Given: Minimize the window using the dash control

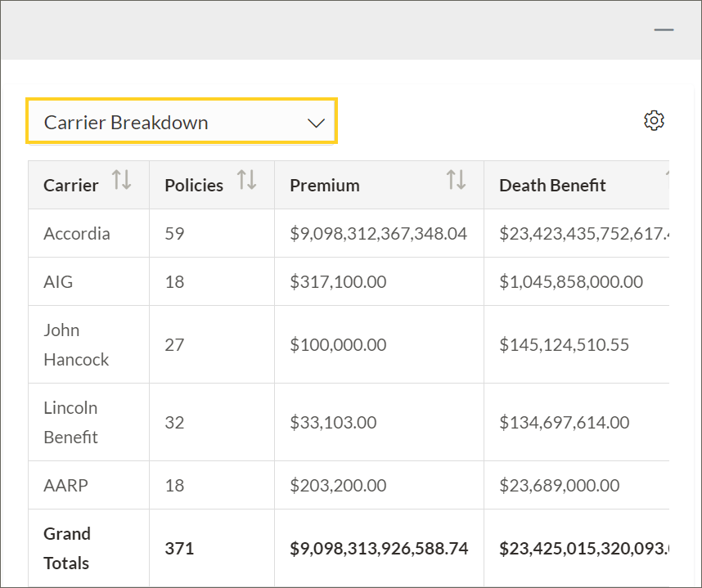Looking at the screenshot, I should click(x=664, y=29).
